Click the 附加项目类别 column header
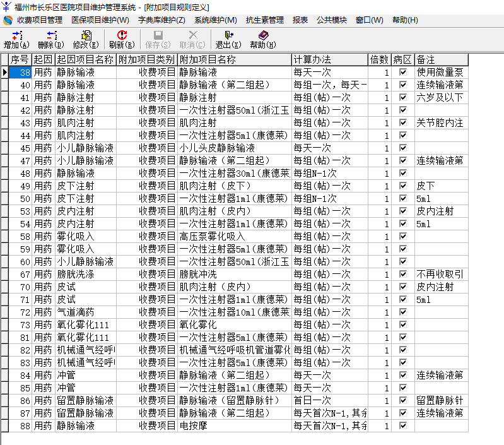 point(146,59)
